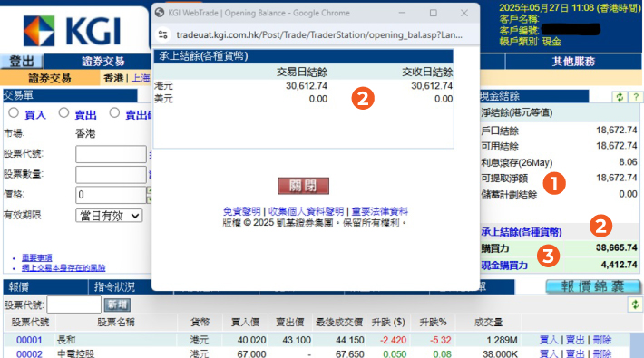Open the help question mark icon
Screen dimensions: 644x358
tap(635, 97)
